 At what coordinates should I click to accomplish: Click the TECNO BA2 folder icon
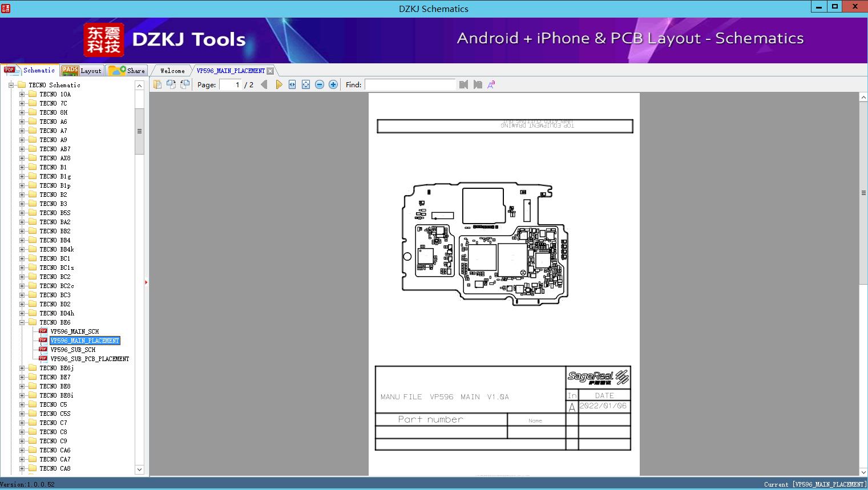point(33,222)
